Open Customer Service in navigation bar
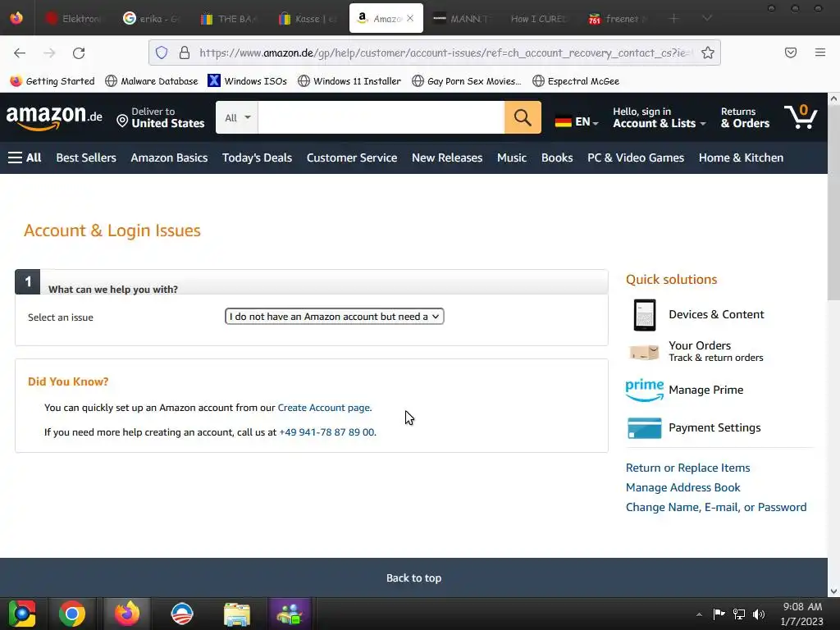 (x=352, y=157)
